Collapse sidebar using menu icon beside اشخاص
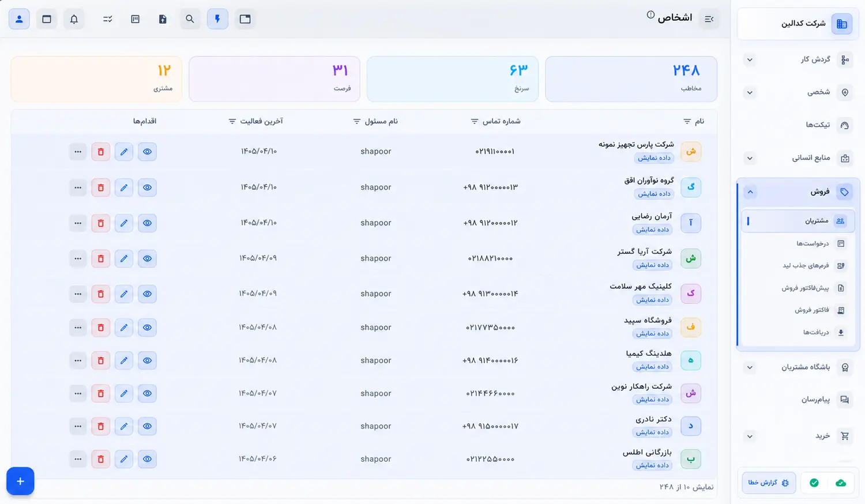This screenshot has height=504, width=865. point(709,19)
